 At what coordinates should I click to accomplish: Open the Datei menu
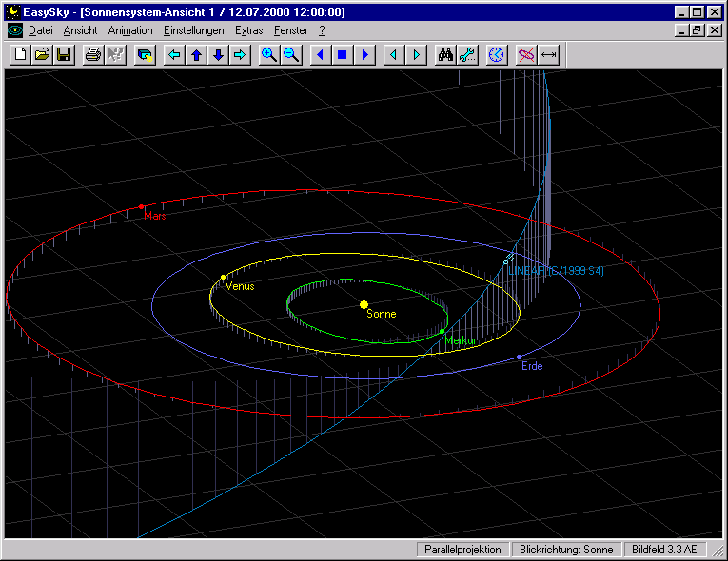click(x=40, y=30)
